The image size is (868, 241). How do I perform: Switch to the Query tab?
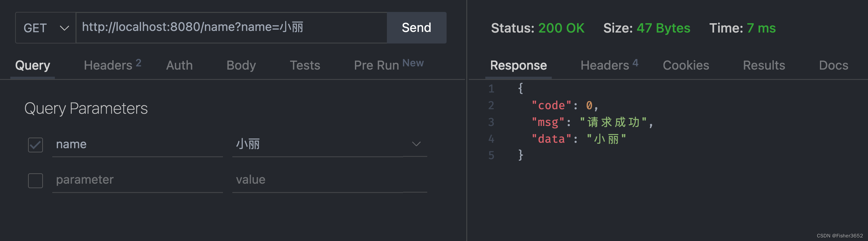click(x=33, y=65)
